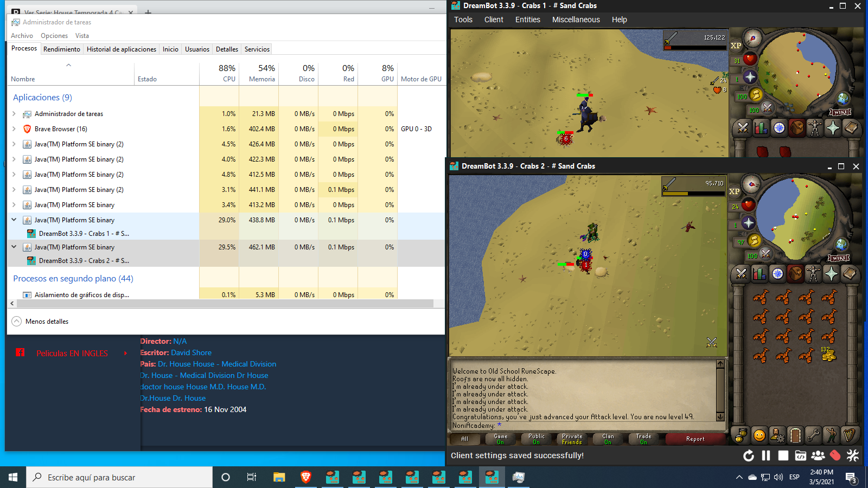Toggle the XP drops button in Crabs 2

pos(735,191)
